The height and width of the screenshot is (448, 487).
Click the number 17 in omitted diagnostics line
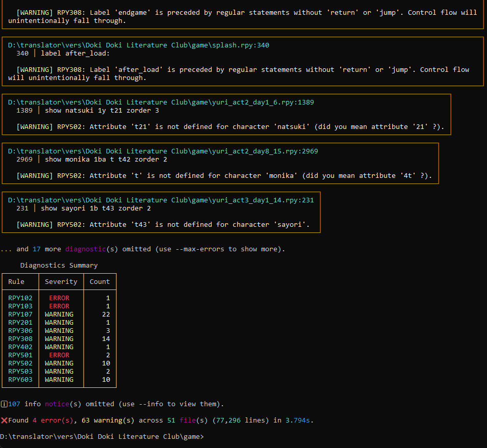tap(37, 249)
